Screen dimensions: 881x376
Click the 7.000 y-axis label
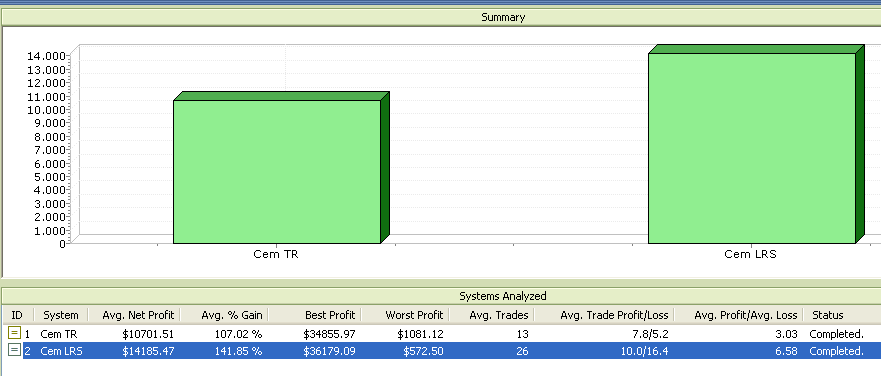click(49, 150)
